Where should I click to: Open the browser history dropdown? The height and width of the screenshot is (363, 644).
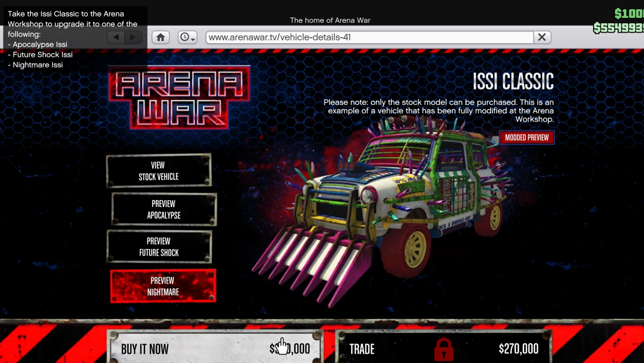(187, 37)
